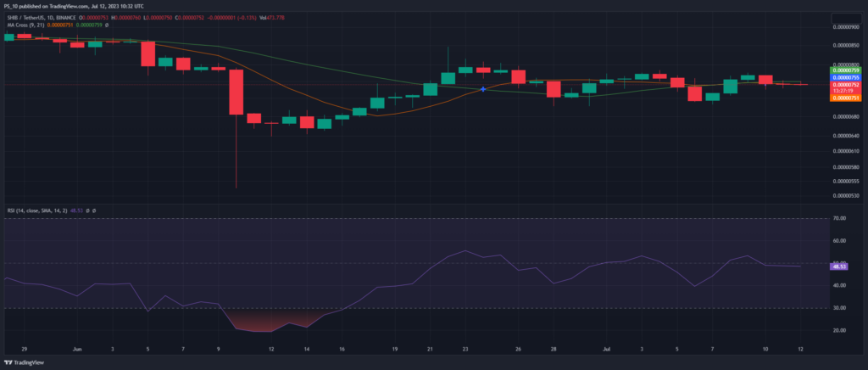Click the large red candle with long wick
The image size is (868, 370).
235,92
